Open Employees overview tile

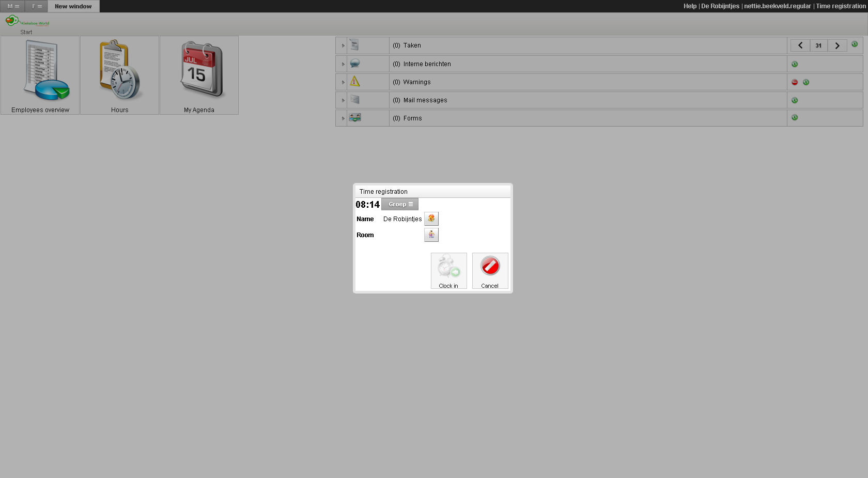[x=40, y=75]
